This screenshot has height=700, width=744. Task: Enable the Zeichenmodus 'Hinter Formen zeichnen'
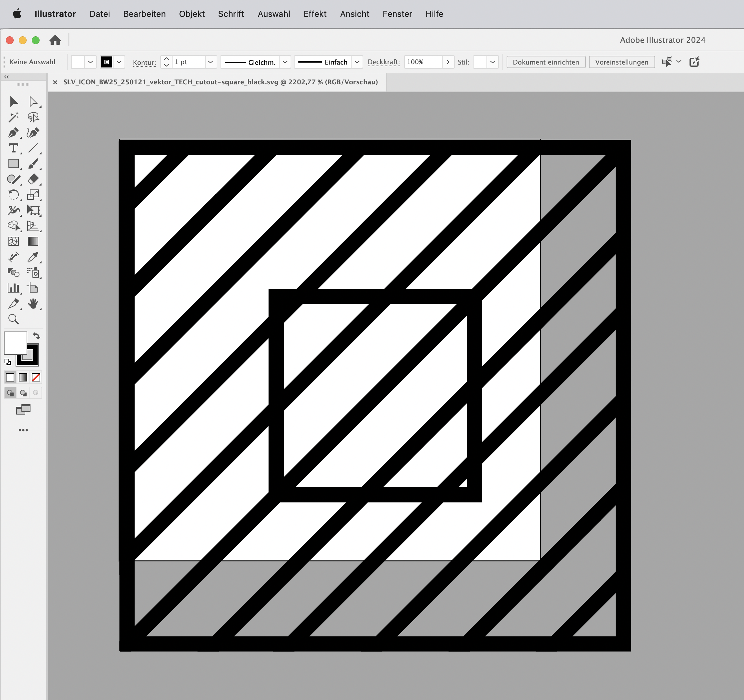pyautogui.click(x=23, y=393)
